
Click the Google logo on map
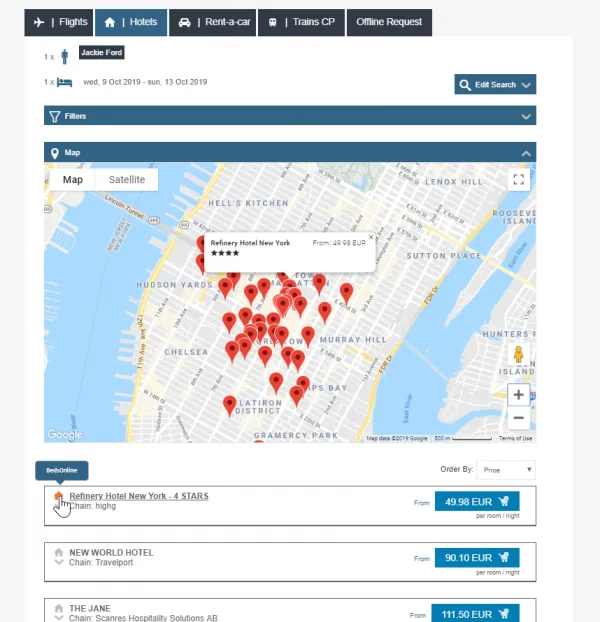click(65, 435)
